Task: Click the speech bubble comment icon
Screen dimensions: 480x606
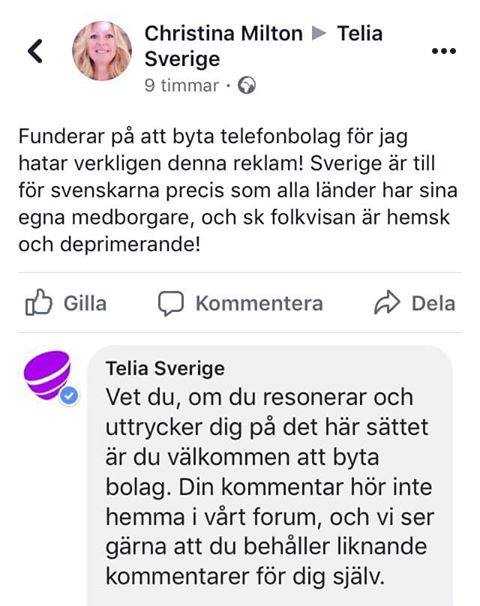Action: [170, 303]
